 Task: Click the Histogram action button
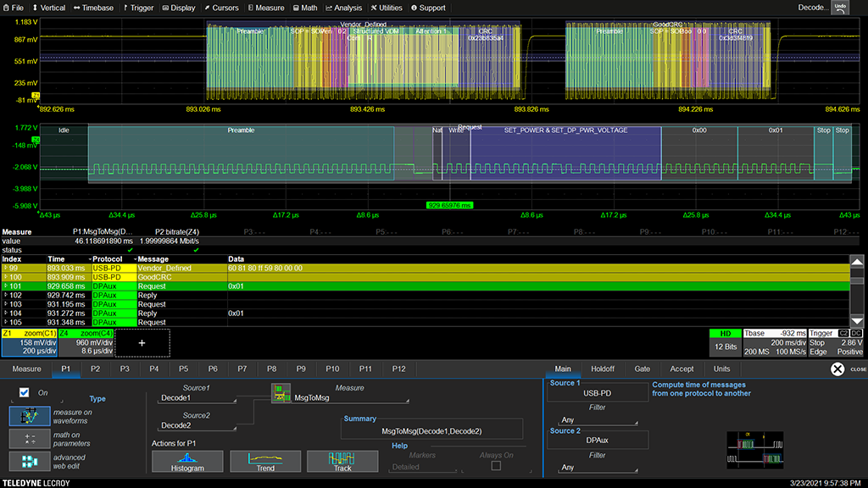click(187, 460)
